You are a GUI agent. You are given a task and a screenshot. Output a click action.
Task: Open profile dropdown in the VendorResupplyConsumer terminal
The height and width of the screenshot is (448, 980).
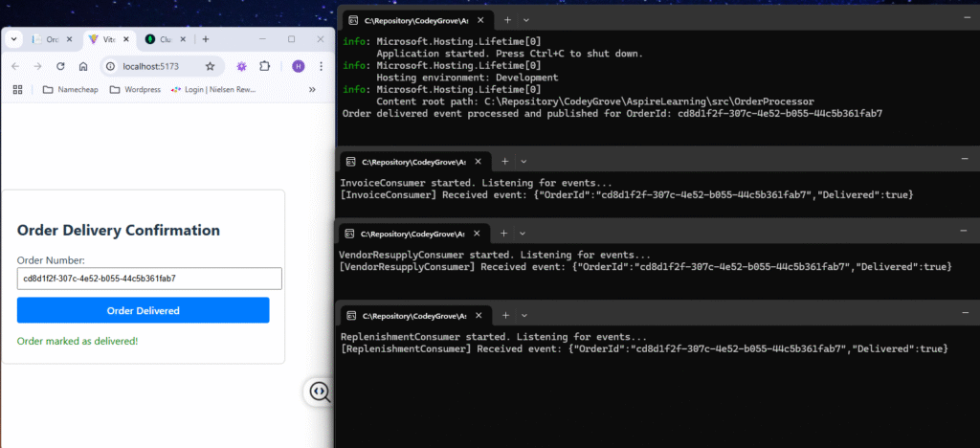(x=523, y=234)
